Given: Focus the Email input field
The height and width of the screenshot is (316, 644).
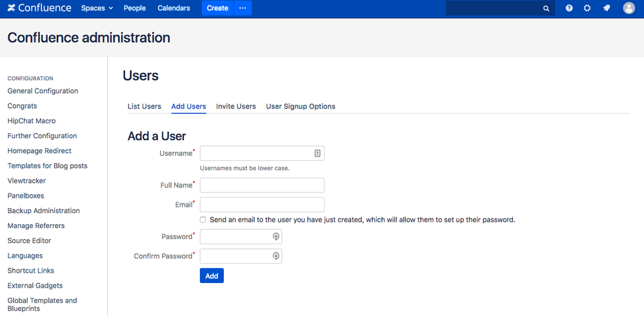Looking at the screenshot, I should tap(262, 204).
